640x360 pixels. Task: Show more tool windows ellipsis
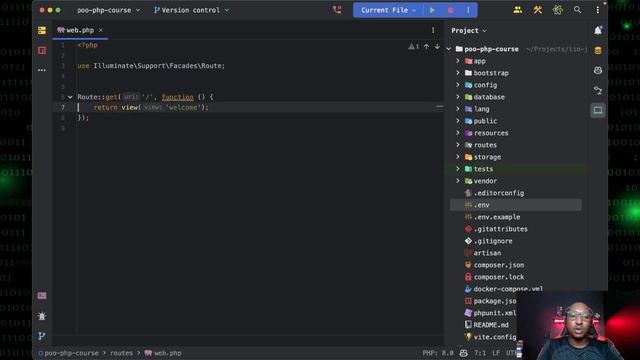42,70
